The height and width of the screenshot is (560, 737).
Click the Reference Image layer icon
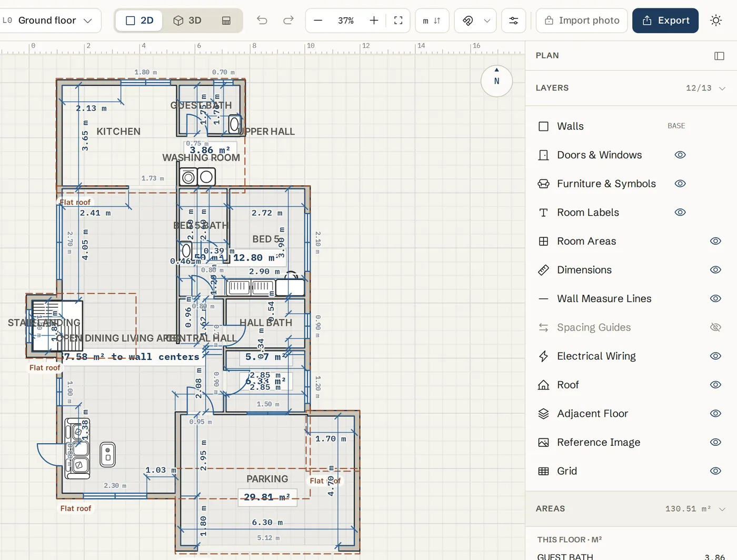[x=544, y=443]
